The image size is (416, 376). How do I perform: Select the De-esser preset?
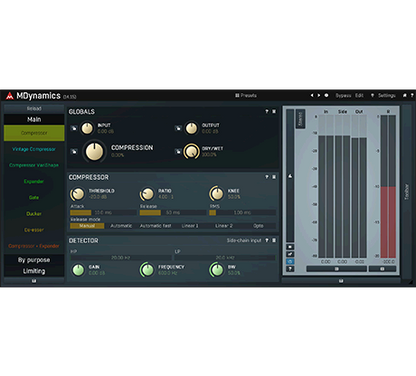tap(34, 230)
